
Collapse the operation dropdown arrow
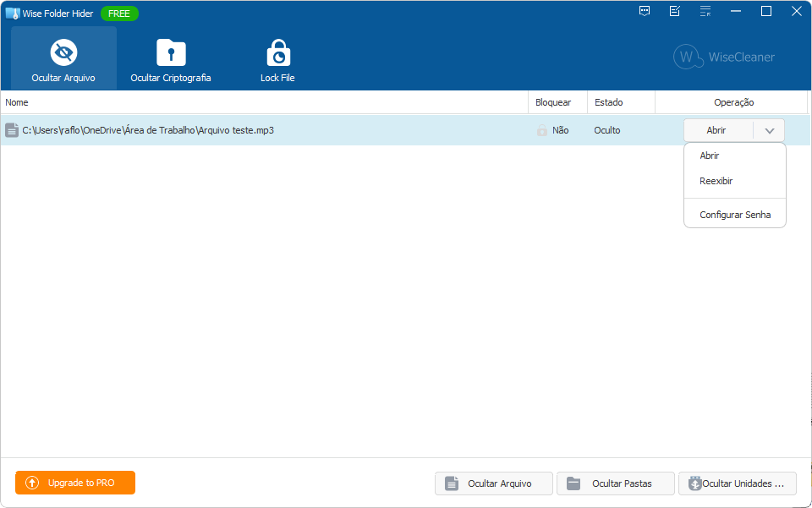pyautogui.click(x=769, y=130)
